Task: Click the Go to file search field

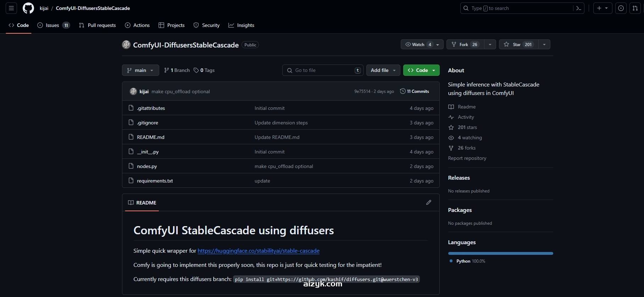Action: (x=323, y=70)
